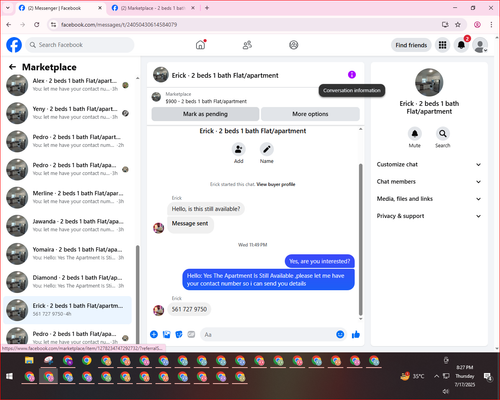
Task: Click the Add people icon
Action: point(239,149)
